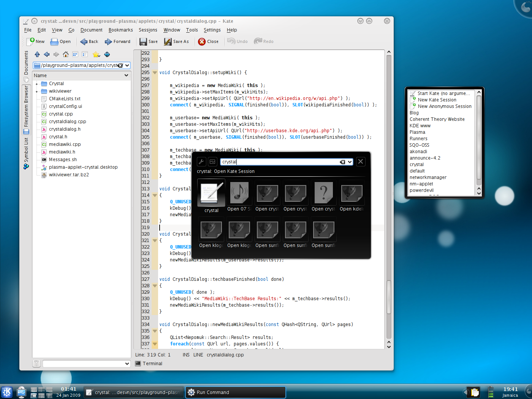Image resolution: width=532 pixels, height=399 pixels.
Task: Open the Bookmarks menu
Action: (x=121, y=30)
